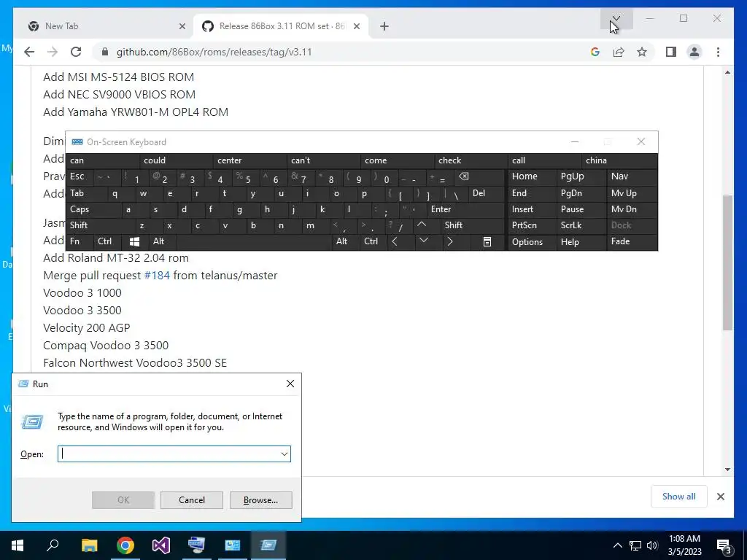Open File Explorer from taskbar
Screen dimensions: 747x560
[x=89, y=545]
